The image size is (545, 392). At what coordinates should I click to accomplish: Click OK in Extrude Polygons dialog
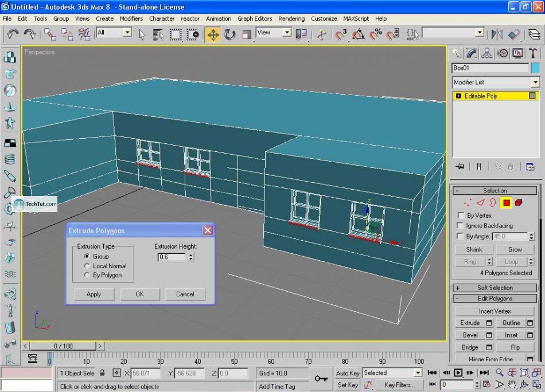(140, 294)
